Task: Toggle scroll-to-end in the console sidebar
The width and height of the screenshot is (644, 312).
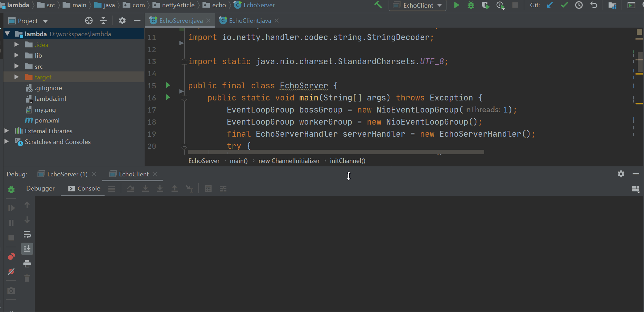Action: (27, 248)
